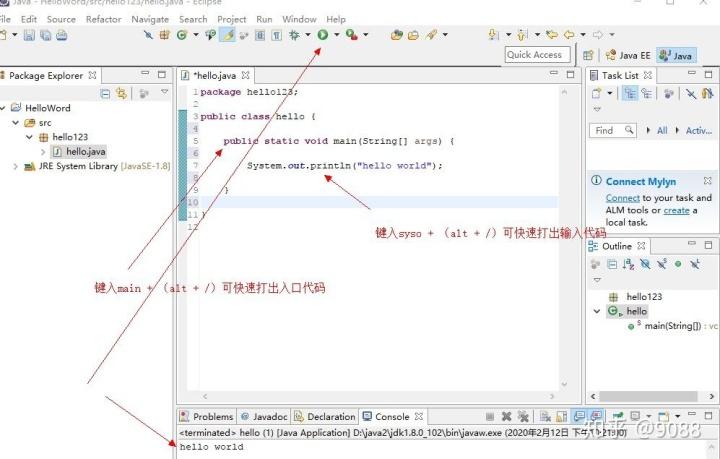Toggle Link with Editor in Package Explorer

pos(121,94)
